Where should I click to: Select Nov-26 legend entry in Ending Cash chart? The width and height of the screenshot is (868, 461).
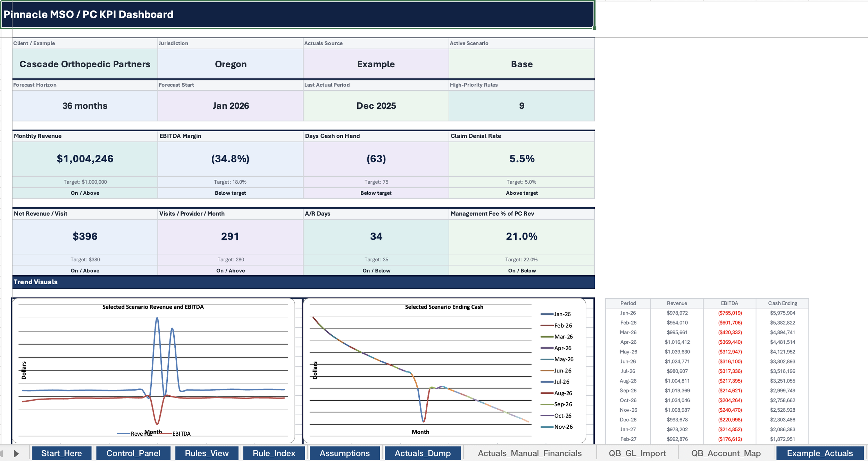click(563, 427)
